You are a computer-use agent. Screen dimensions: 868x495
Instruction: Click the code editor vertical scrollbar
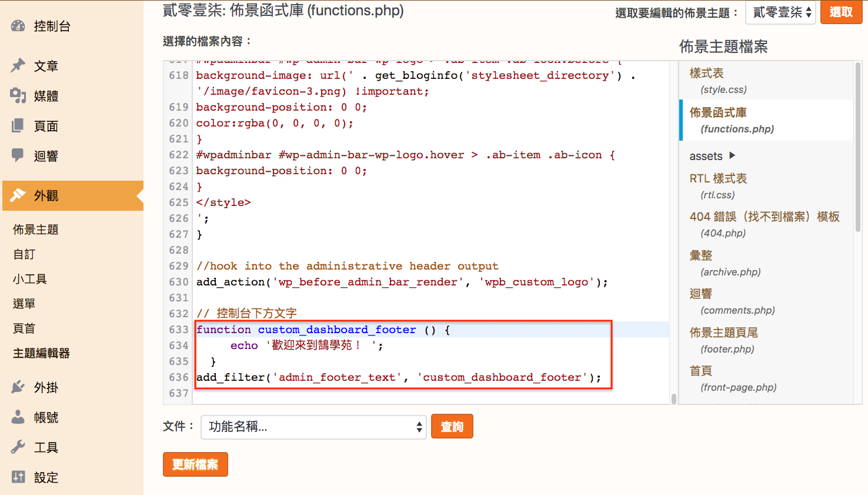point(674,398)
